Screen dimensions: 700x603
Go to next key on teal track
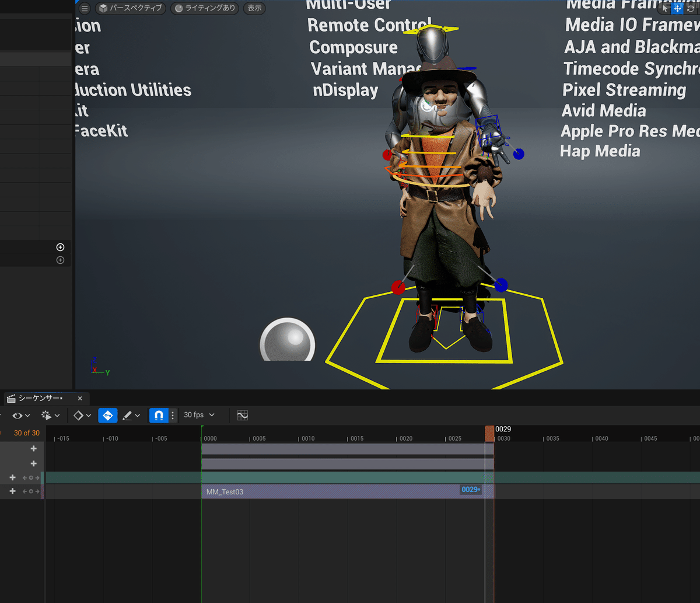tap(37, 477)
